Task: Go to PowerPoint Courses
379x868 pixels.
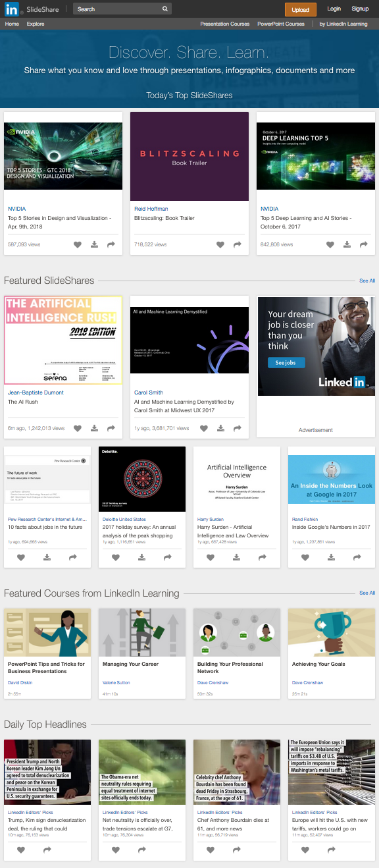Action: (281, 24)
